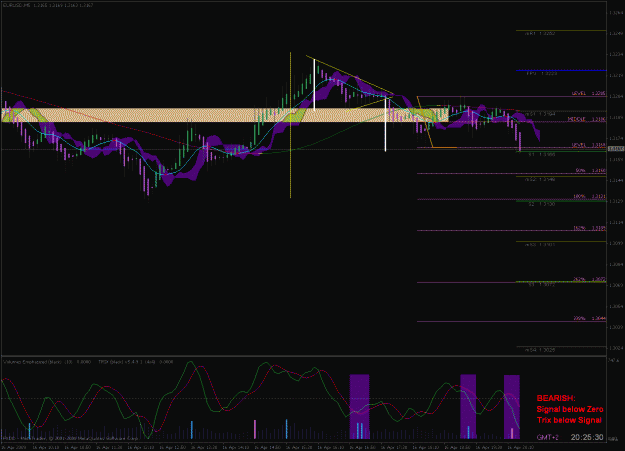Select the 262% Fibonacci level label
Image resolution: width=625 pixels, height=451 pixels.
589,280
